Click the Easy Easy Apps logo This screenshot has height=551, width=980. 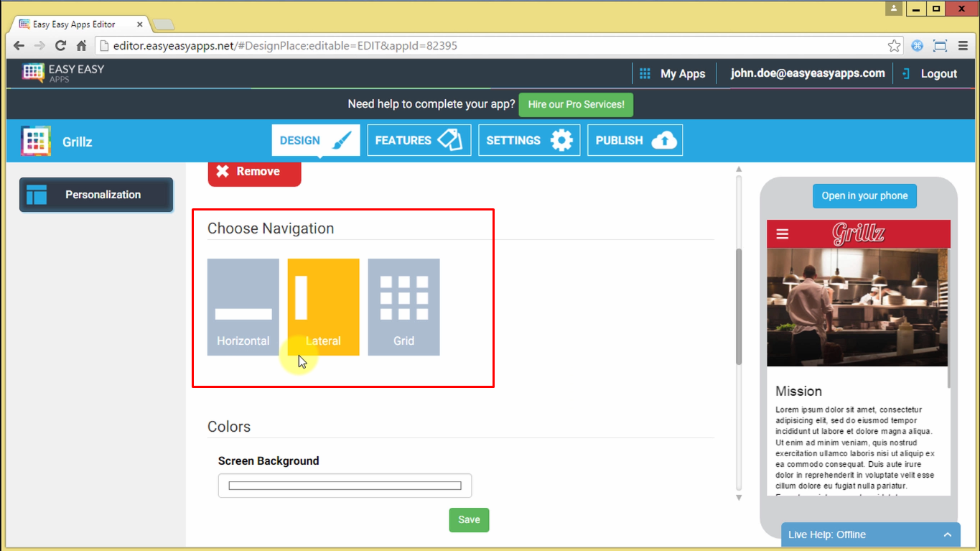tap(63, 73)
